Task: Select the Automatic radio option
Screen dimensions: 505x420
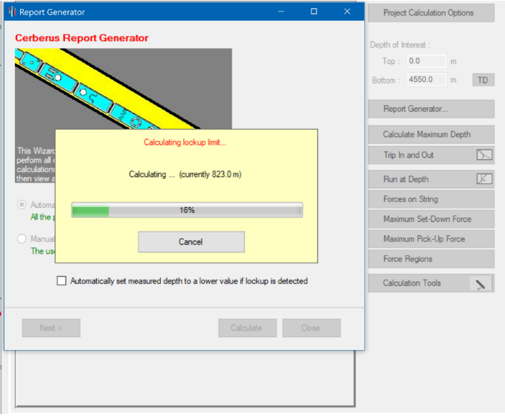Action: point(22,205)
